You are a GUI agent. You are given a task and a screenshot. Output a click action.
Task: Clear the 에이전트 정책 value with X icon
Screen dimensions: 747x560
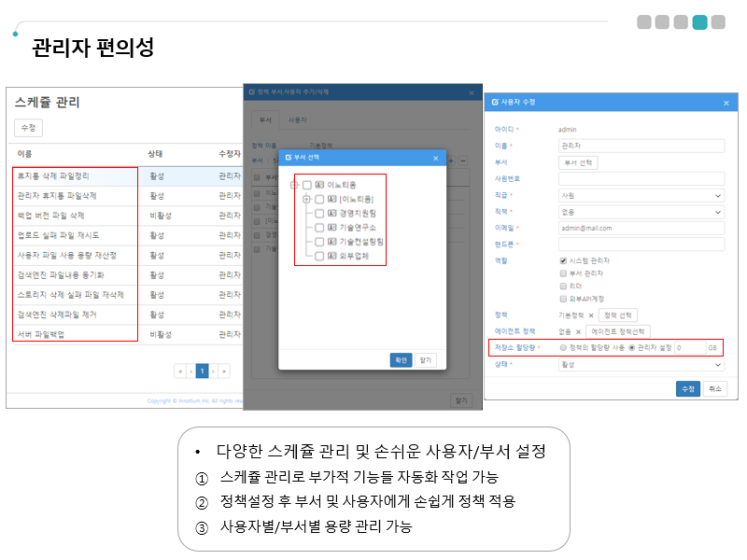coord(580,331)
